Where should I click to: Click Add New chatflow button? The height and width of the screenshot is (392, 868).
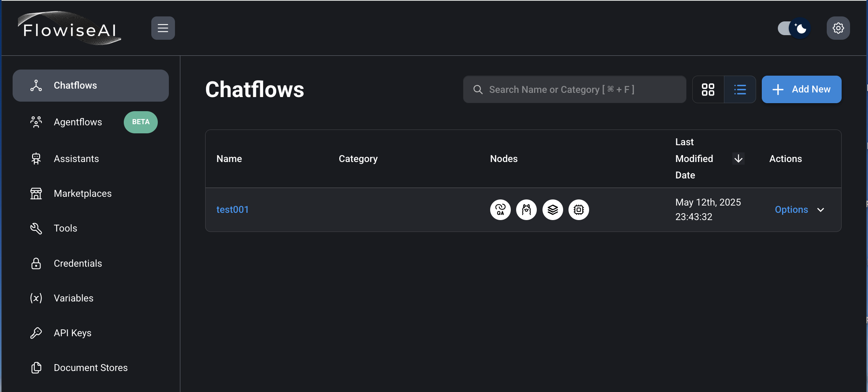(801, 89)
